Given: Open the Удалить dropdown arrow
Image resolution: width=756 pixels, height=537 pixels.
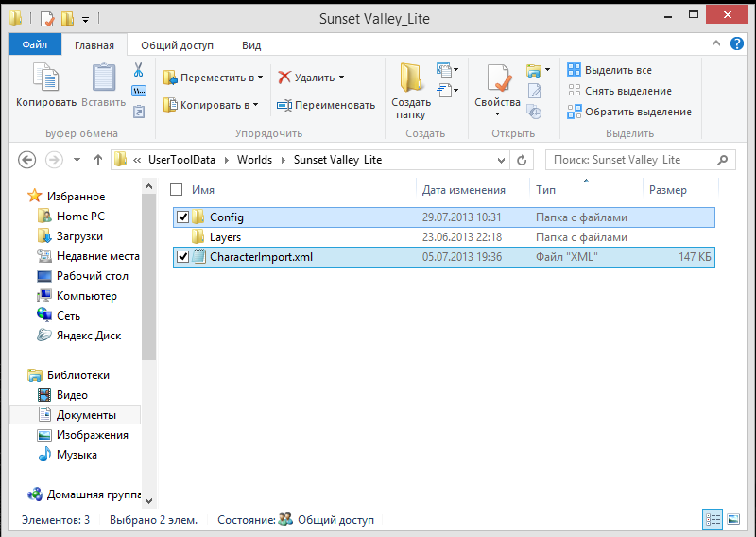Looking at the screenshot, I should 341,78.
